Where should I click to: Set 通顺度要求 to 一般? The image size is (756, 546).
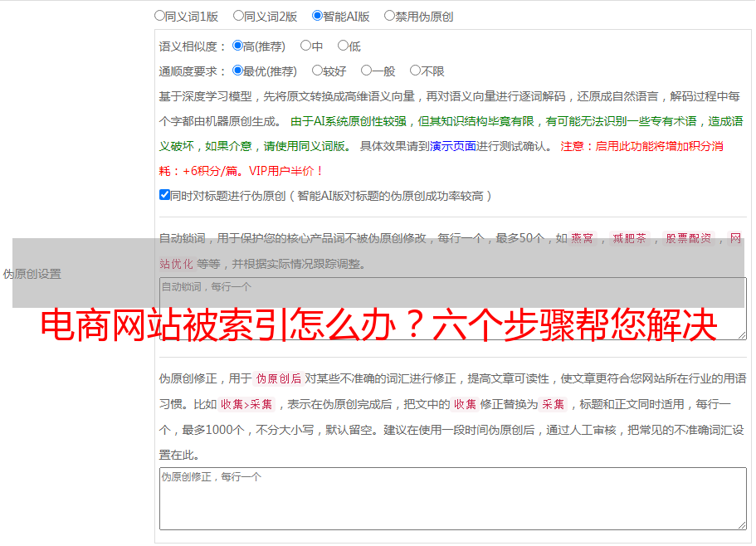click(366, 71)
